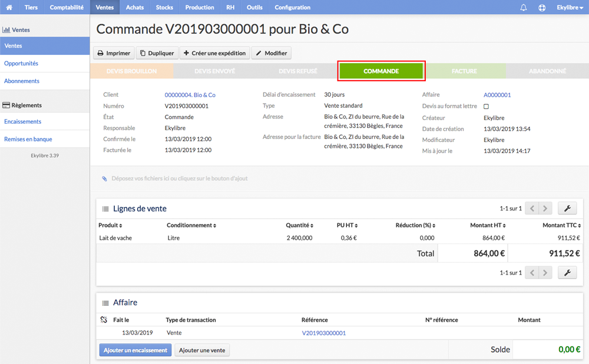Image resolution: width=589 pixels, height=364 pixels.
Task: Click the 13/03/2019 date in Affaire table
Action: click(x=137, y=333)
